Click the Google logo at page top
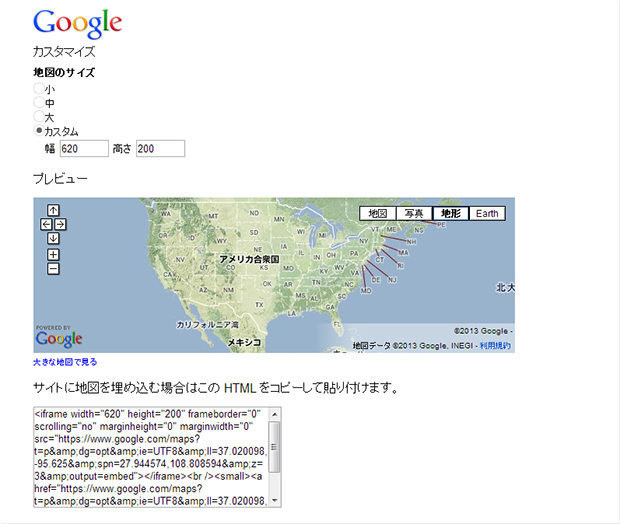 pos(78,24)
